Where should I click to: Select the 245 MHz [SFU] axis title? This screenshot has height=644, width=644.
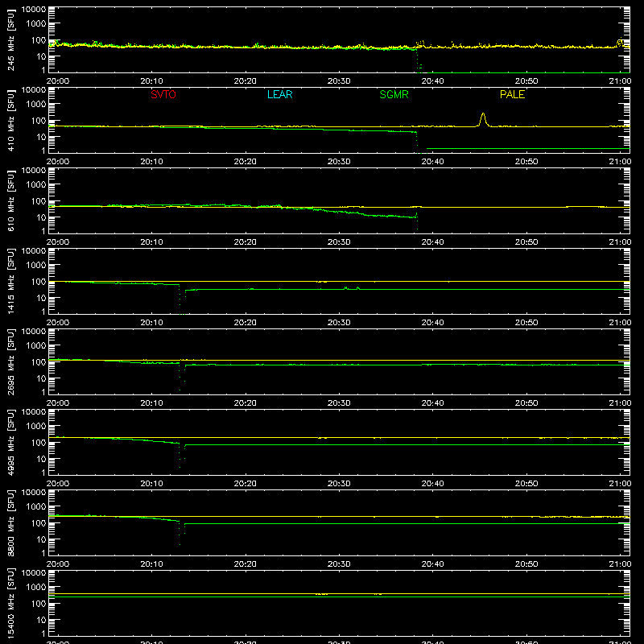(x=11, y=39)
